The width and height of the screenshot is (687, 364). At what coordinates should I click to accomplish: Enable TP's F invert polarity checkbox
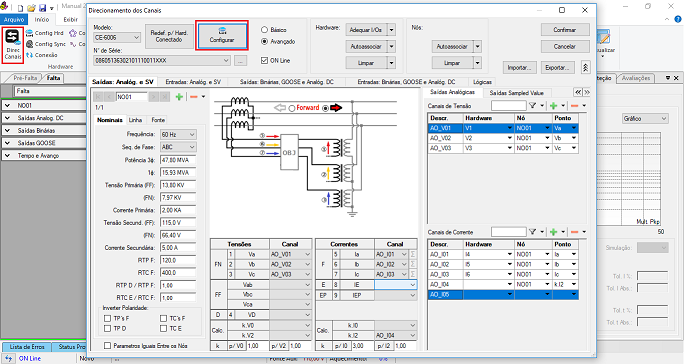(107, 318)
